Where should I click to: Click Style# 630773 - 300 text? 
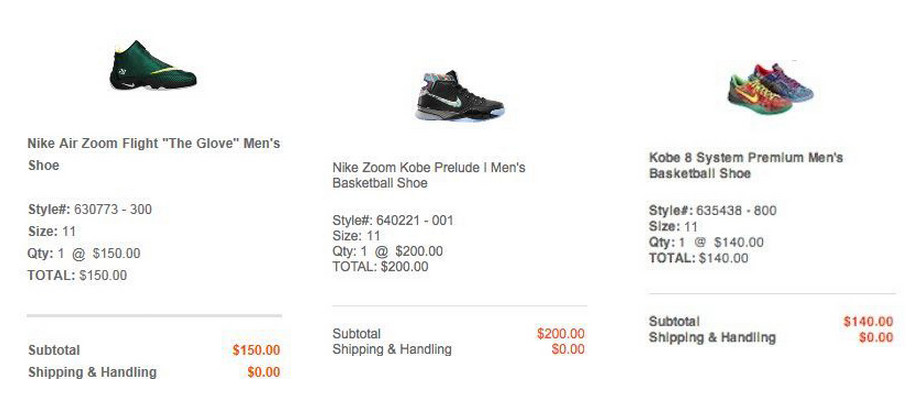[90, 210]
